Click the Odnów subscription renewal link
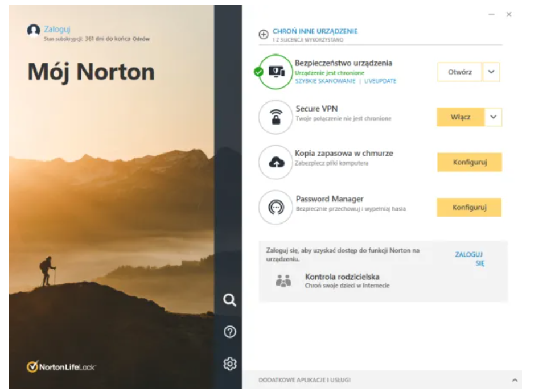Image resolution: width=555 pixels, height=392 pixels. click(x=141, y=39)
